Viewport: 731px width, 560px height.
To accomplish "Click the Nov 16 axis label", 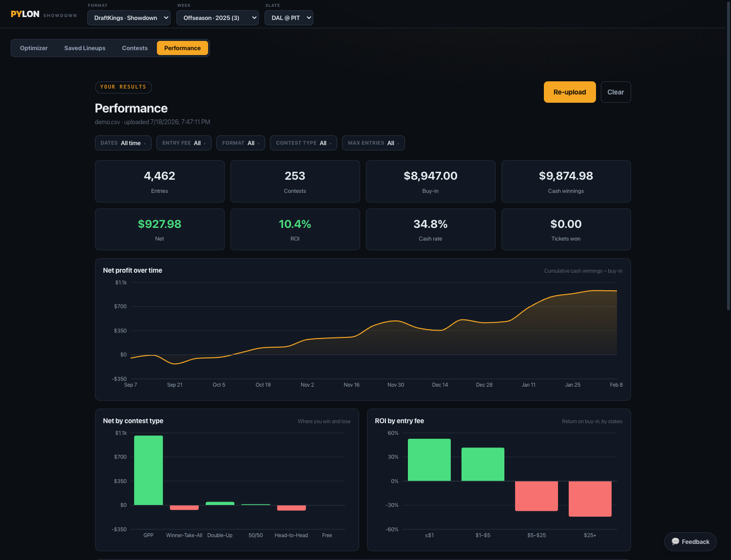I will (351, 385).
